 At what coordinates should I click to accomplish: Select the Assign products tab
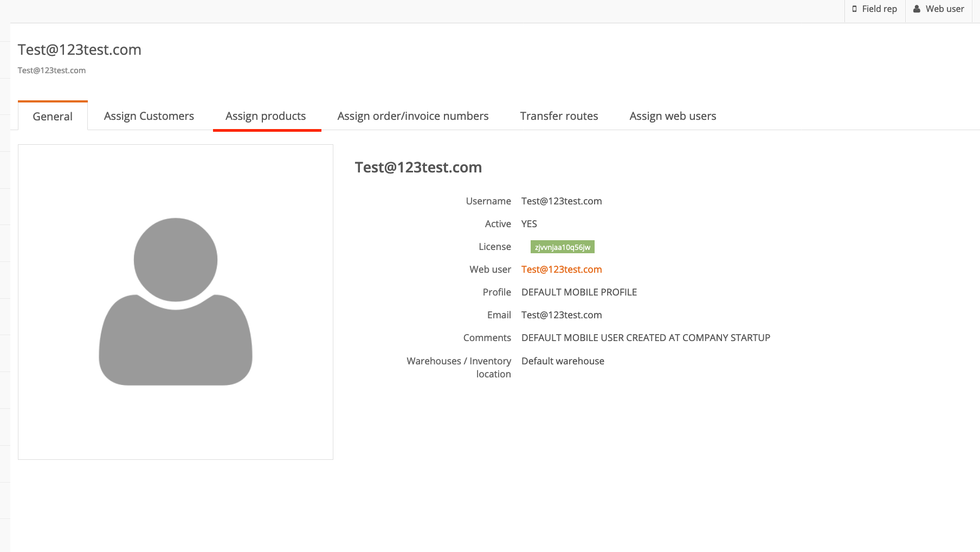click(x=266, y=116)
